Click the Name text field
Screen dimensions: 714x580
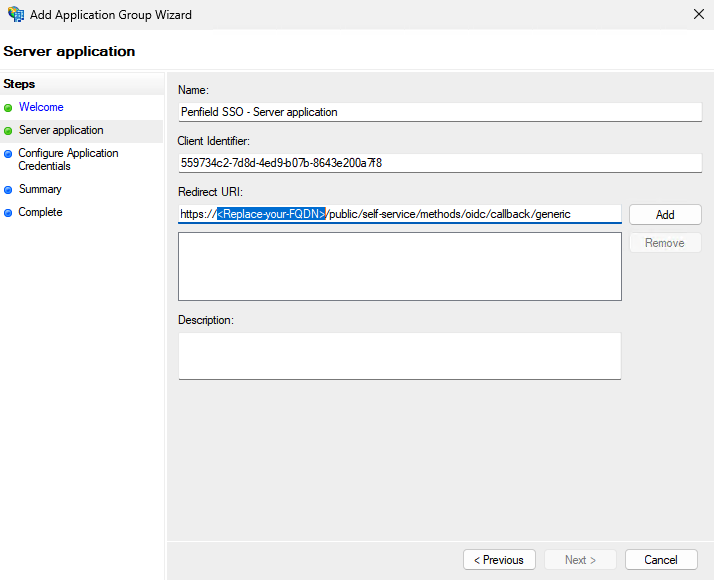pos(440,112)
